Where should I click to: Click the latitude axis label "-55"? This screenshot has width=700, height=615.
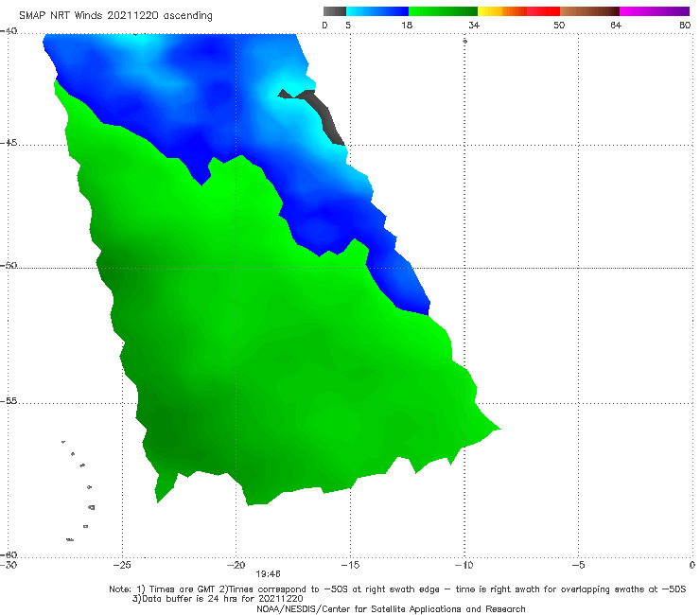[9, 401]
